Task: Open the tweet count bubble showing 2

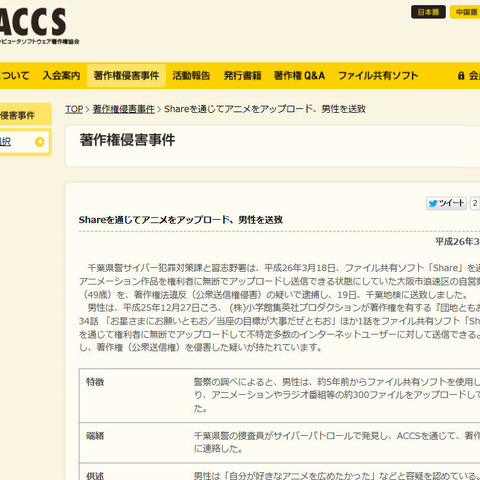Action: (x=475, y=203)
